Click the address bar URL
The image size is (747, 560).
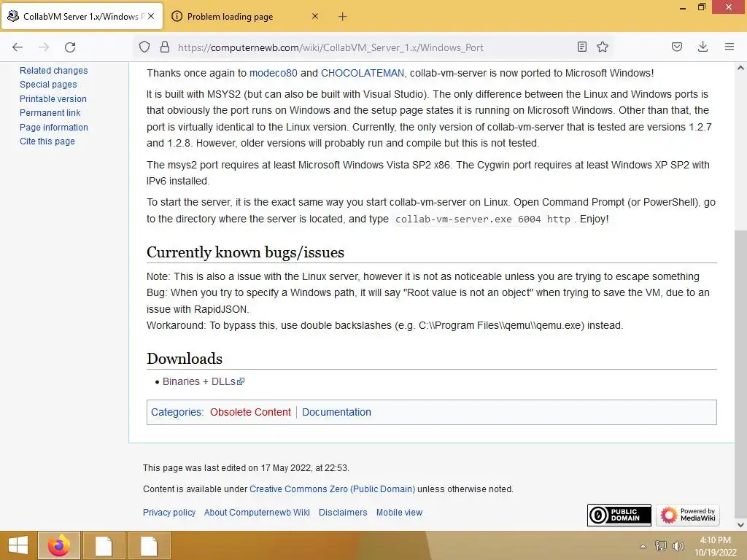tap(330, 47)
